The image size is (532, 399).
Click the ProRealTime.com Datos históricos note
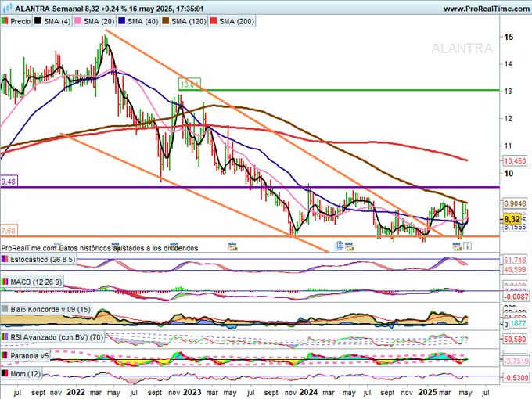coord(99,248)
